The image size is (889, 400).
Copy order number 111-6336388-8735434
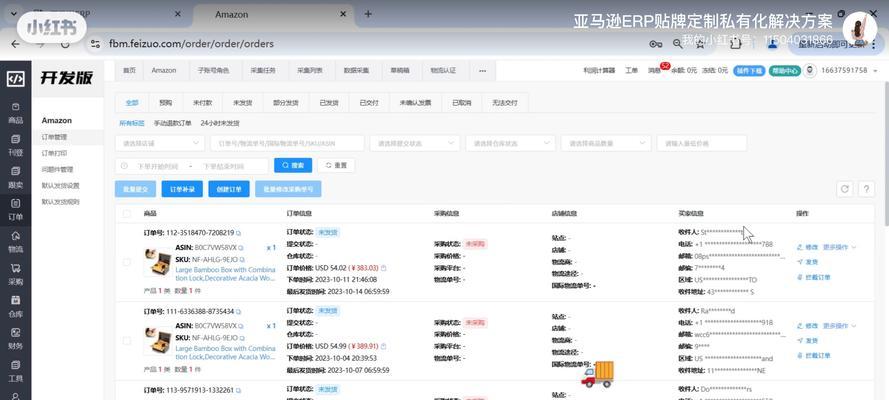[x=239, y=312]
